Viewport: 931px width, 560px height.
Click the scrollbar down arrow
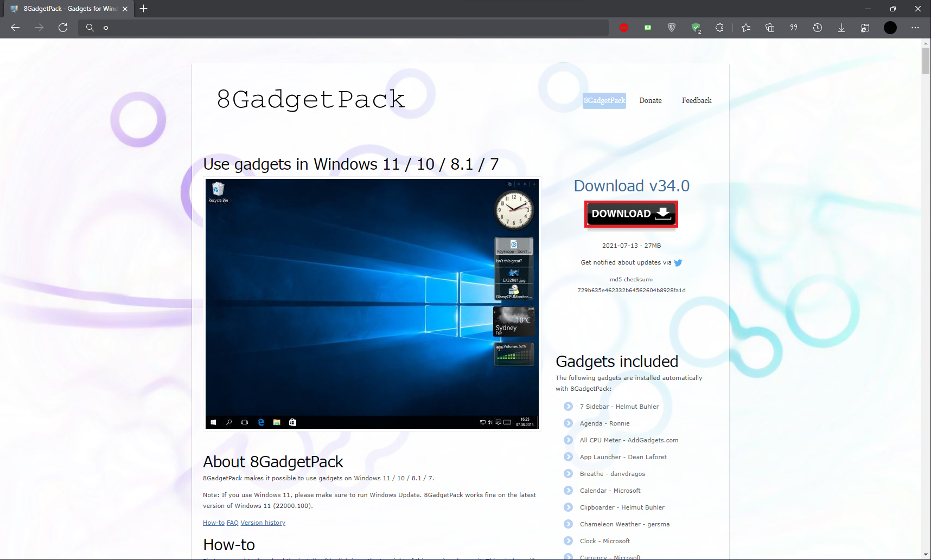(x=926, y=555)
